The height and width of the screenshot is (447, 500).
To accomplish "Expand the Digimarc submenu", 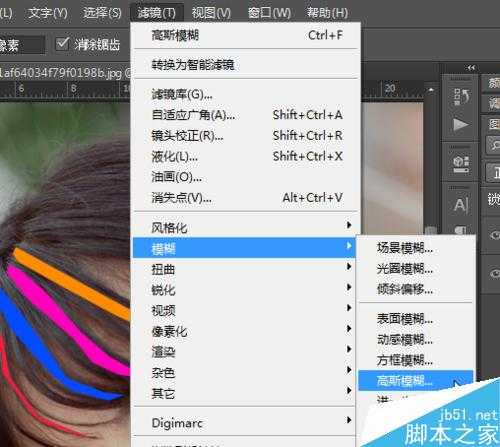I will tap(244, 422).
